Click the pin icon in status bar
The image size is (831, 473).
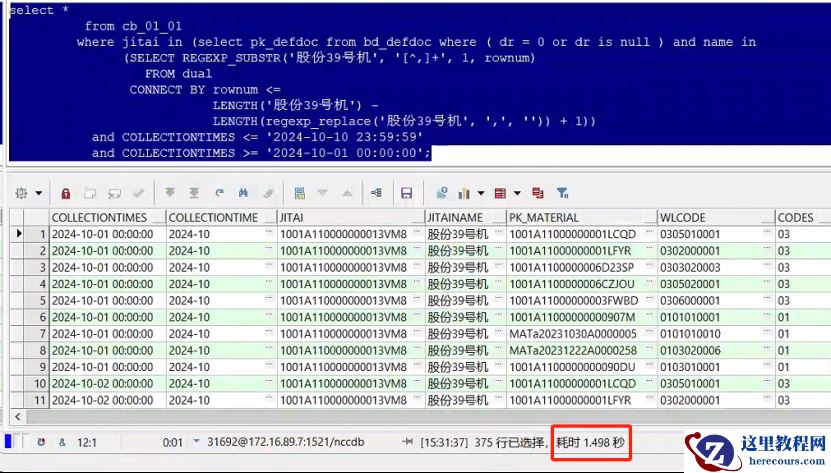pyautogui.click(x=408, y=441)
